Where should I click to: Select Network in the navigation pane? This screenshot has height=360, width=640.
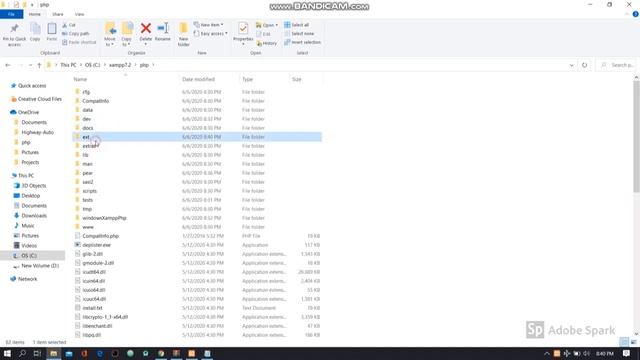click(27, 279)
